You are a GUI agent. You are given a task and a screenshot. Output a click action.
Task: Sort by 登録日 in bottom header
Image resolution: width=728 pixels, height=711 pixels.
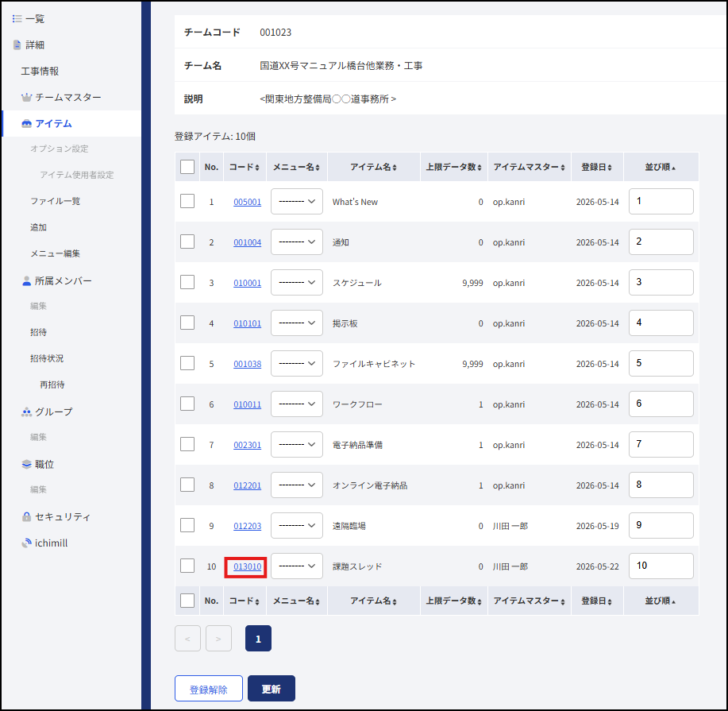596,601
